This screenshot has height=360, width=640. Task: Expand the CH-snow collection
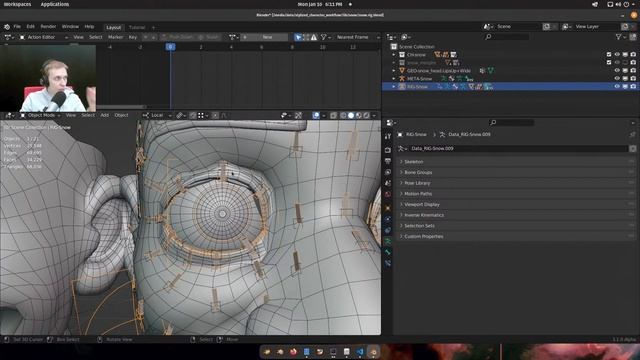point(394,55)
